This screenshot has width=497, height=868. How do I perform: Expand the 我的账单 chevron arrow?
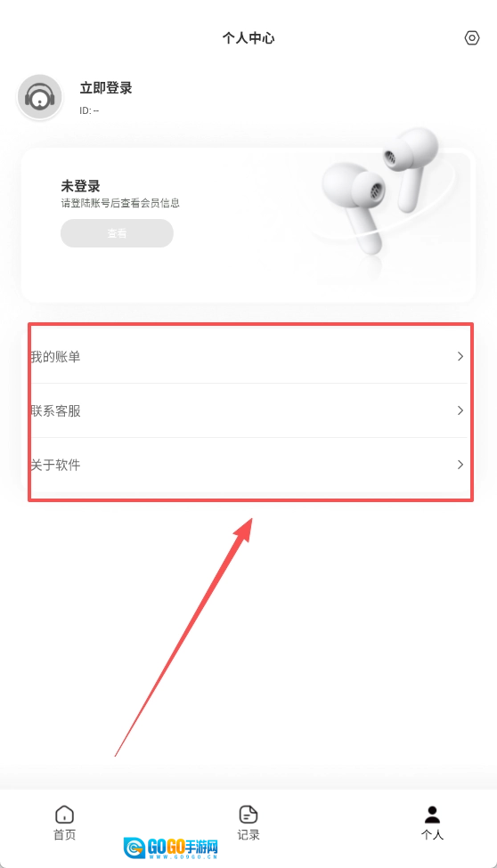click(x=460, y=356)
